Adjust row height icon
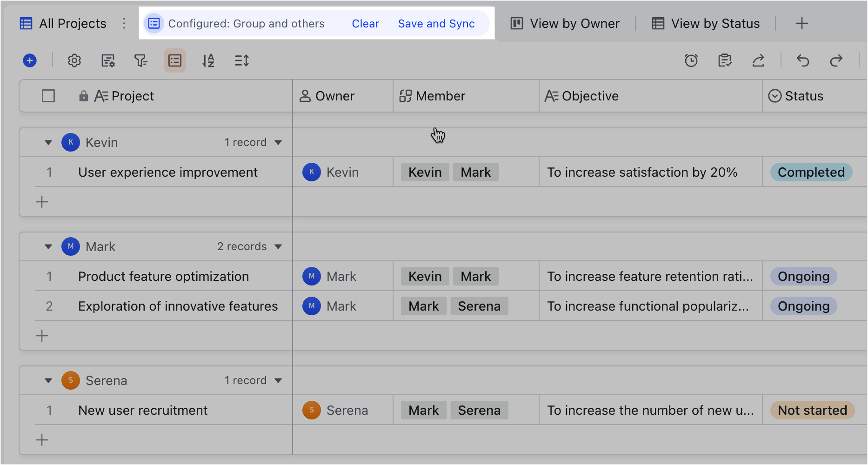 coord(242,60)
